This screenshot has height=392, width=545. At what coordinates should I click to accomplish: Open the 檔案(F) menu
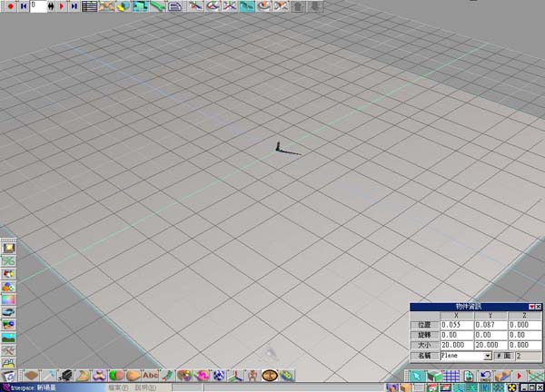point(117,387)
